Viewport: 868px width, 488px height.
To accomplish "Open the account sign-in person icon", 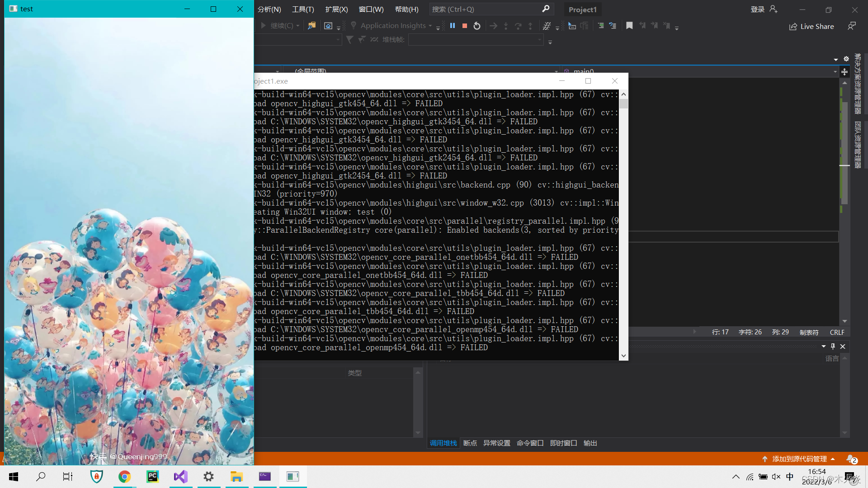I will point(774,9).
